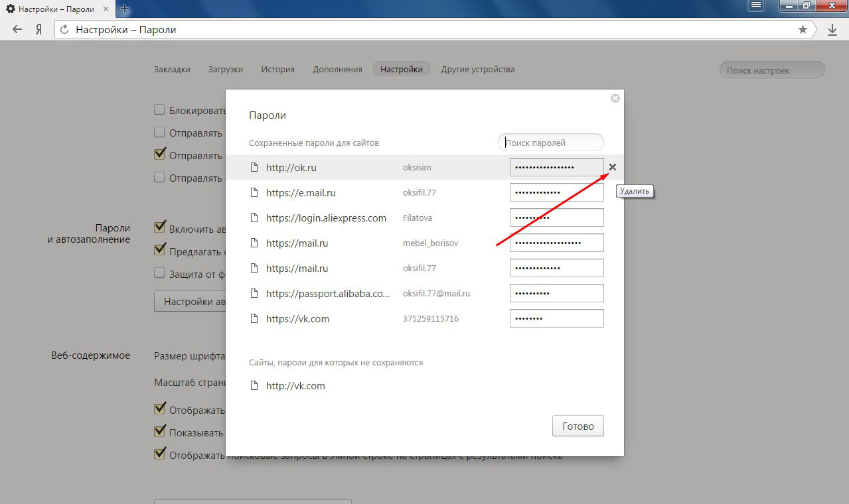Open downloads via the arrow icon
The image size is (849, 504).
(832, 29)
